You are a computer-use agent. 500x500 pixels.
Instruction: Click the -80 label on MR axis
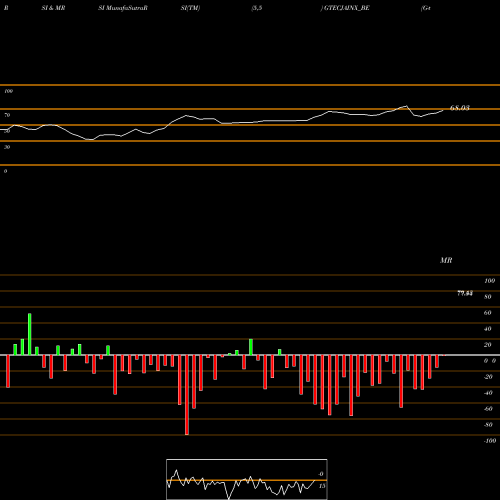point(488,425)
